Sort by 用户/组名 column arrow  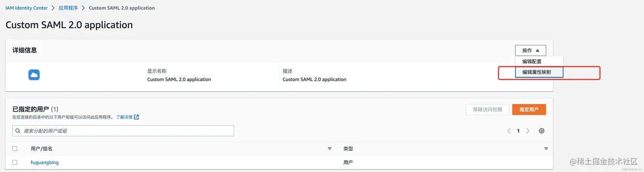(329, 149)
